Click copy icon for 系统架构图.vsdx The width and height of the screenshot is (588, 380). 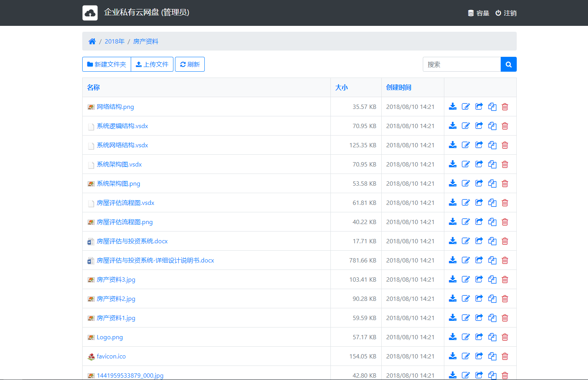tap(492, 165)
